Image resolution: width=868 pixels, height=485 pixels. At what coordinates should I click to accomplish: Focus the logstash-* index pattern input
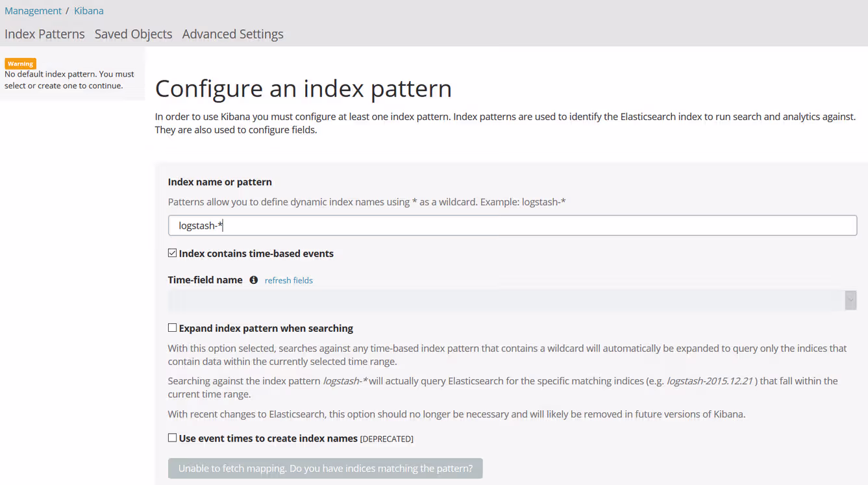point(512,225)
